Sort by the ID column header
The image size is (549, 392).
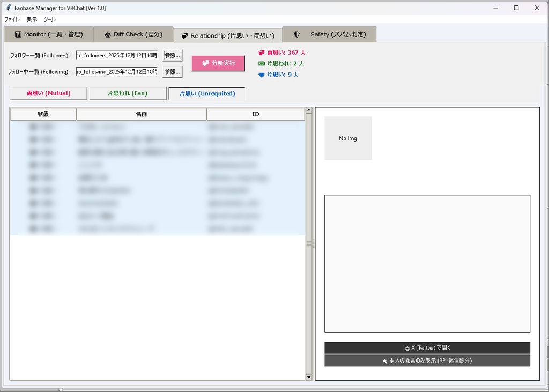[x=256, y=114]
